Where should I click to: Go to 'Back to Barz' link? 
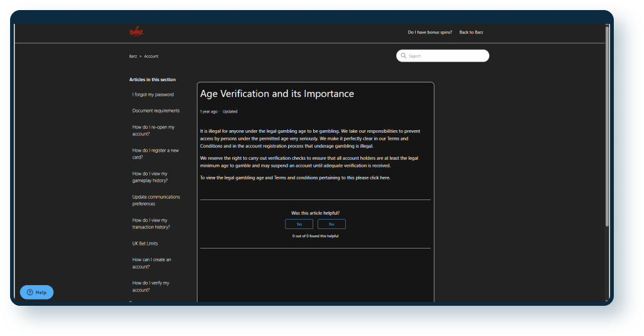click(x=471, y=32)
